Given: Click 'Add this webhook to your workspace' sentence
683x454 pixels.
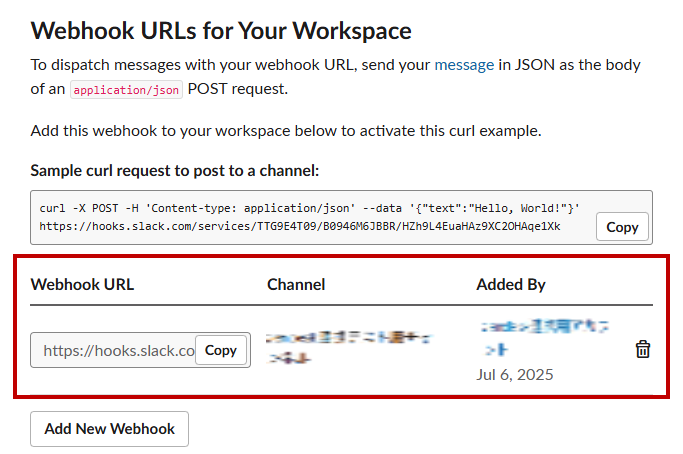Looking at the screenshot, I should pos(286,131).
